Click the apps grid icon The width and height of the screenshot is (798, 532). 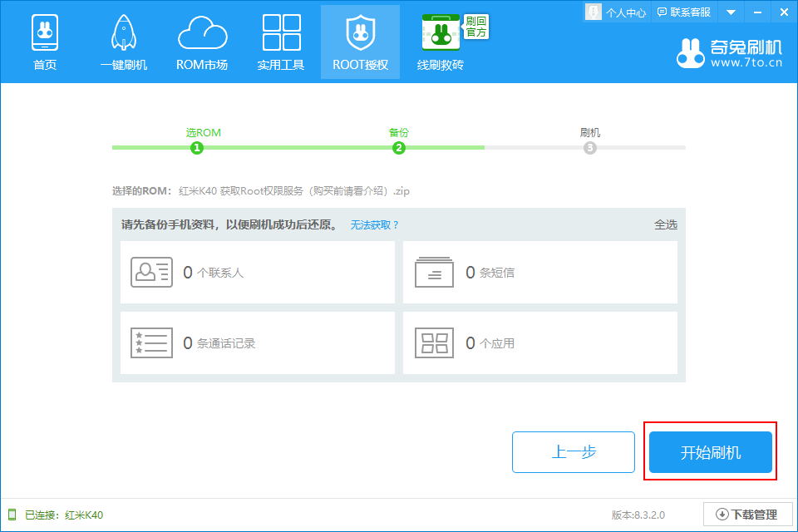[x=434, y=343]
